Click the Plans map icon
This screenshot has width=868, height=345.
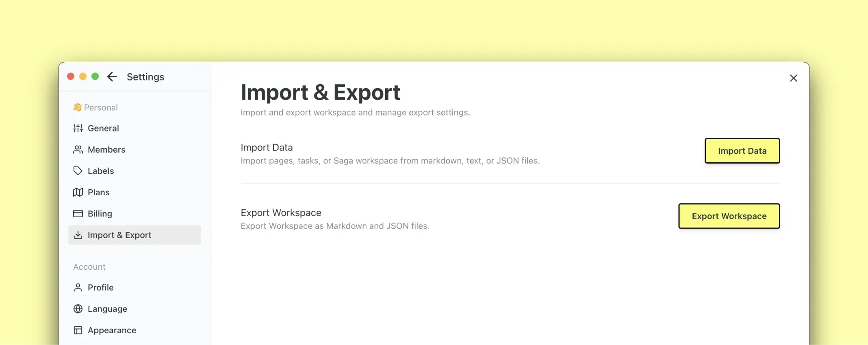click(x=78, y=192)
